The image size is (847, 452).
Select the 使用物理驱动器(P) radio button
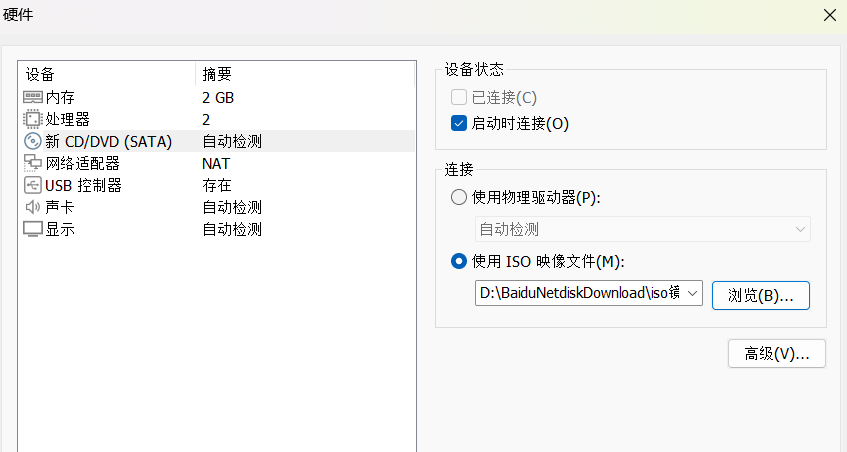459,197
